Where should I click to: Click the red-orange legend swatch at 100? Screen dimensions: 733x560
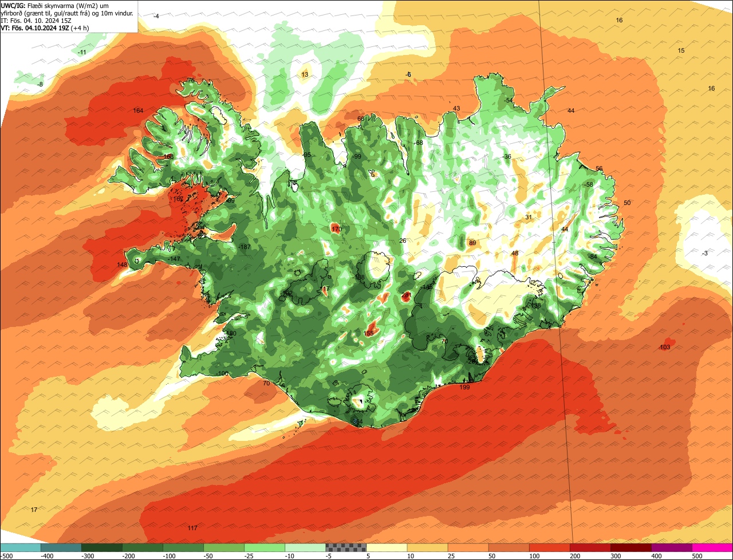549,547
